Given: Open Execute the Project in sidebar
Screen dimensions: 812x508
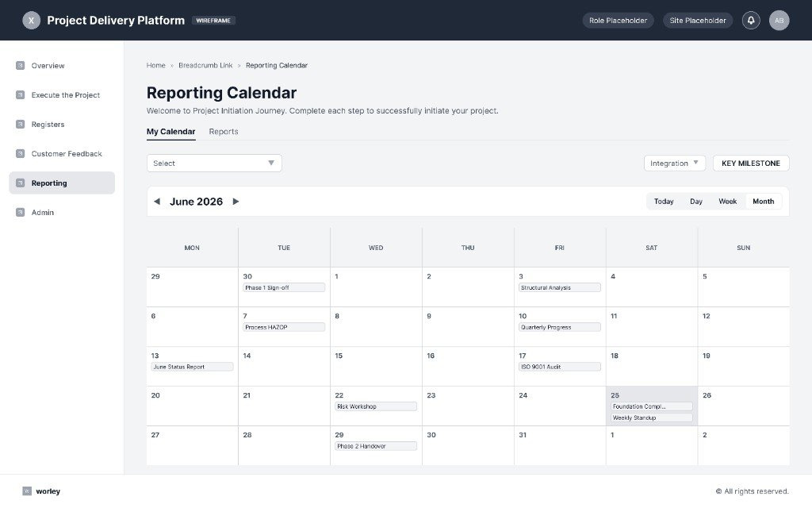Looking at the screenshot, I should 62,95.
